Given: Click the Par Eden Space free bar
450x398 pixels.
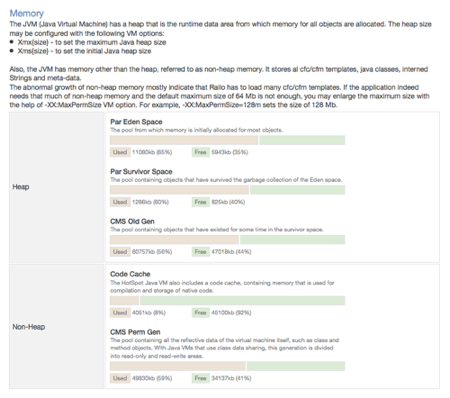Looking at the screenshot, I should pos(302,140).
